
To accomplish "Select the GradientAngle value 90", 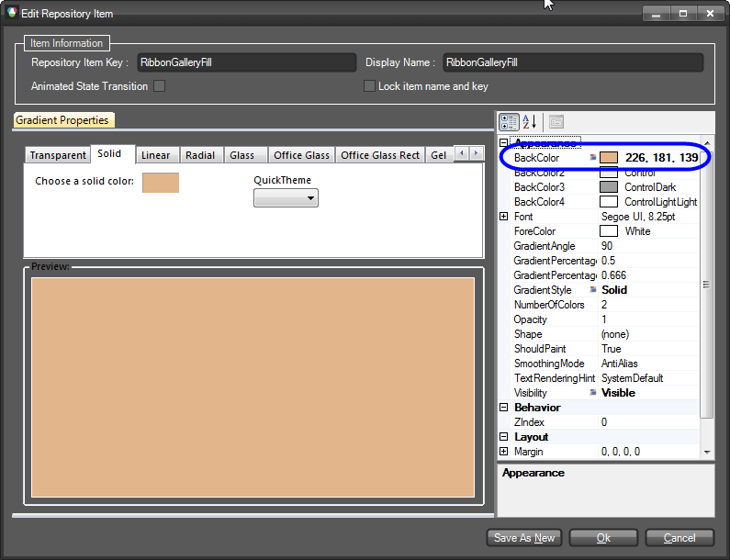I will tap(607, 246).
